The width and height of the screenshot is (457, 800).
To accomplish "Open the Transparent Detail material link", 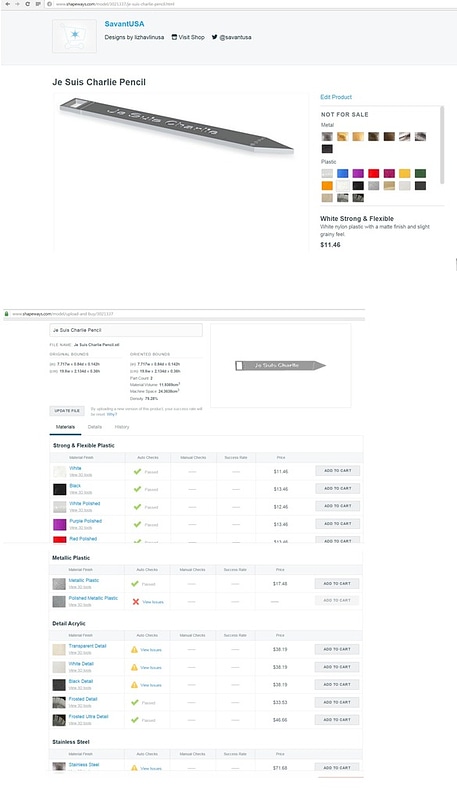I will [88, 646].
